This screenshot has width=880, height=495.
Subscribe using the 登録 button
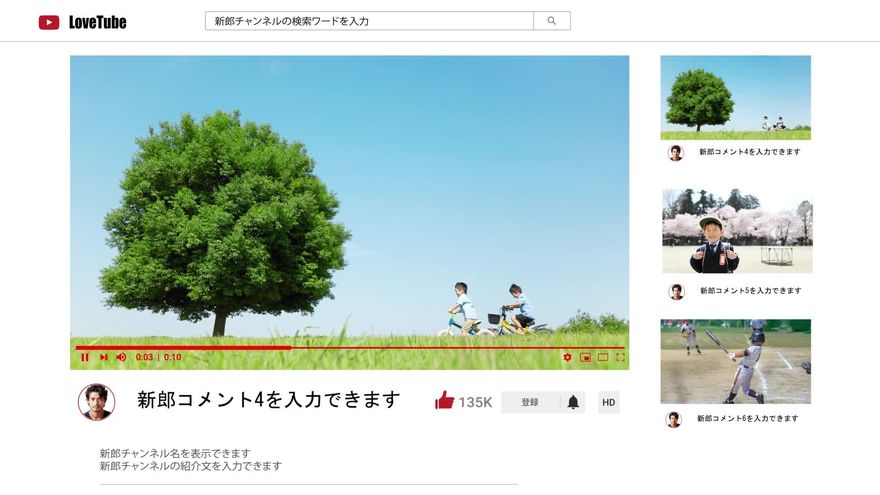click(x=530, y=402)
